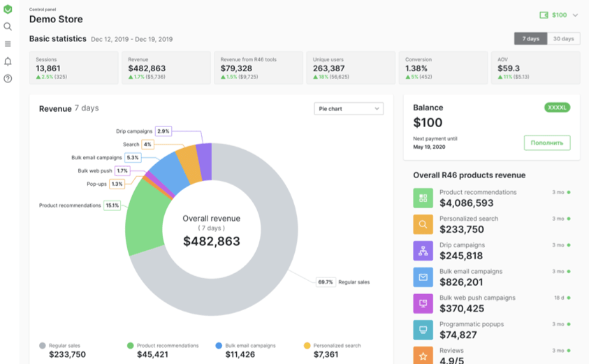
Task: Switch statistics to 30 days
Action: pyautogui.click(x=563, y=38)
